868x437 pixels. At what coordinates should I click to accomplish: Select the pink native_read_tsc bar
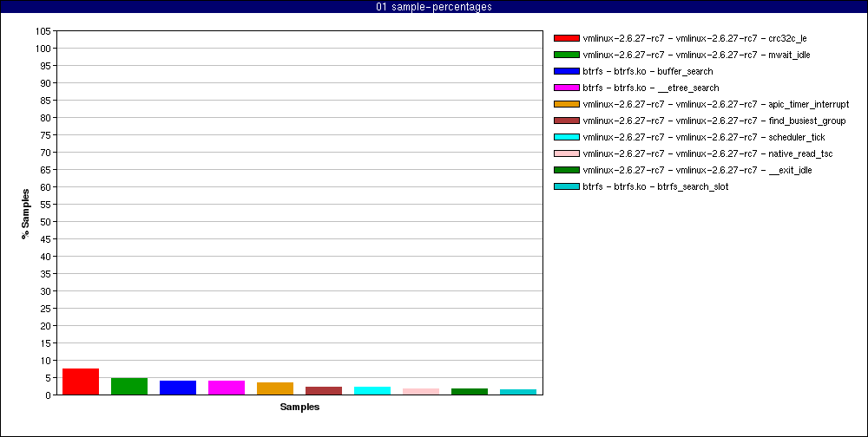(421, 392)
